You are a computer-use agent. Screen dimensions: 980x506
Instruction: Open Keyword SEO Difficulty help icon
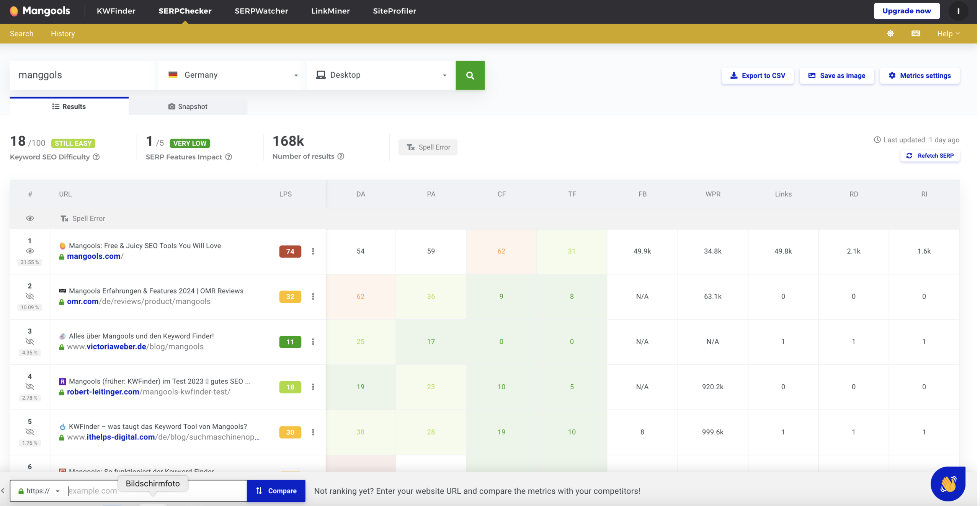pyautogui.click(x=96, y=157)
